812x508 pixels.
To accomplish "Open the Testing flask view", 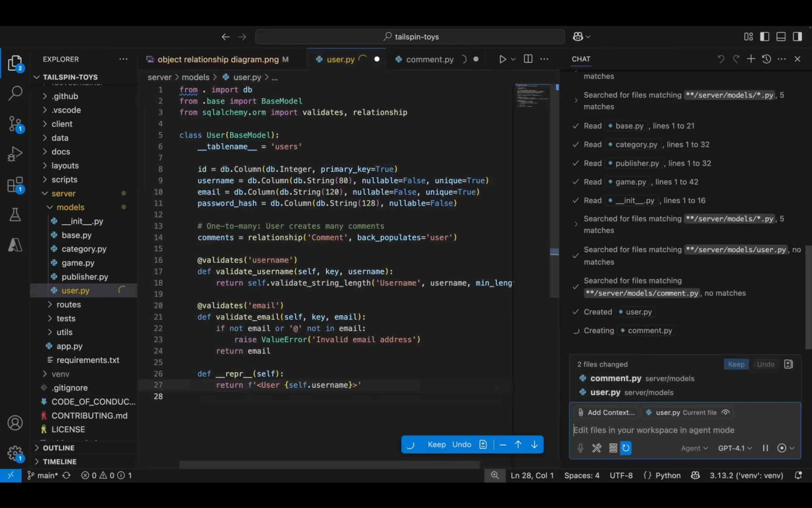I will click(x=15, y=215).
